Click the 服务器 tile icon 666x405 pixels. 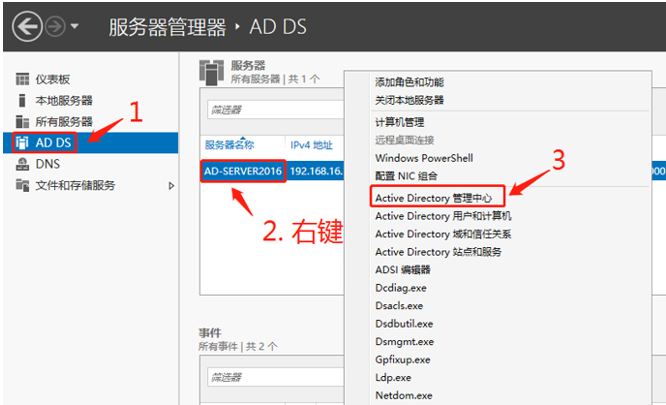(212, 73)
